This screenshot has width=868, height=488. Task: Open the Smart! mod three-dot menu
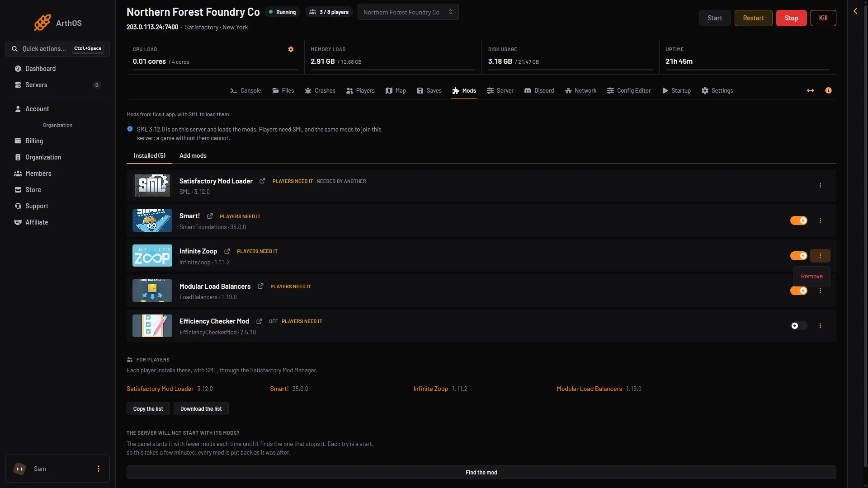[820, 221]
